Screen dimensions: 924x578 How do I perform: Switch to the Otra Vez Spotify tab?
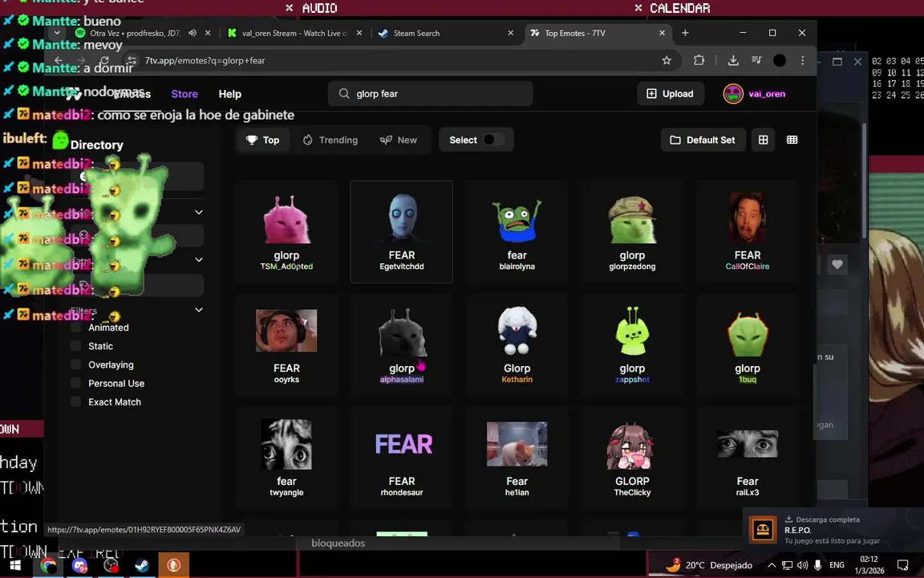pos(141,33)
